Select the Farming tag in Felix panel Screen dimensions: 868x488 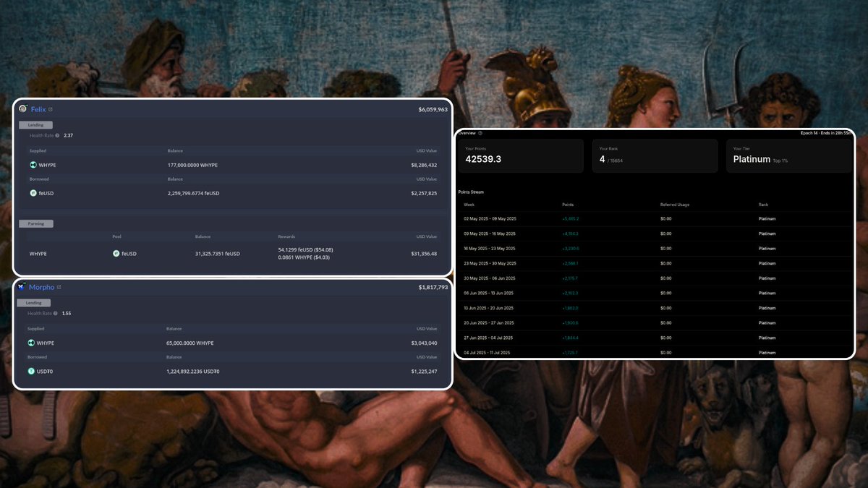pos(36,224)
